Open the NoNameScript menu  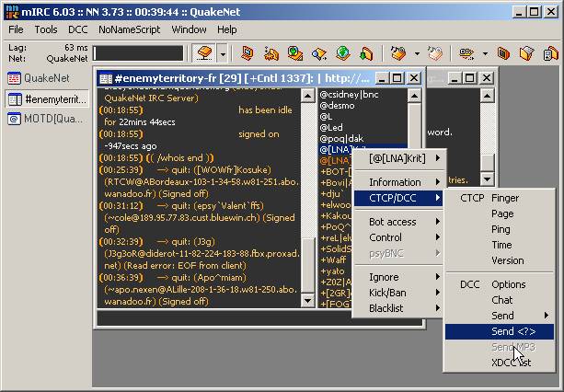pos(129,29)
